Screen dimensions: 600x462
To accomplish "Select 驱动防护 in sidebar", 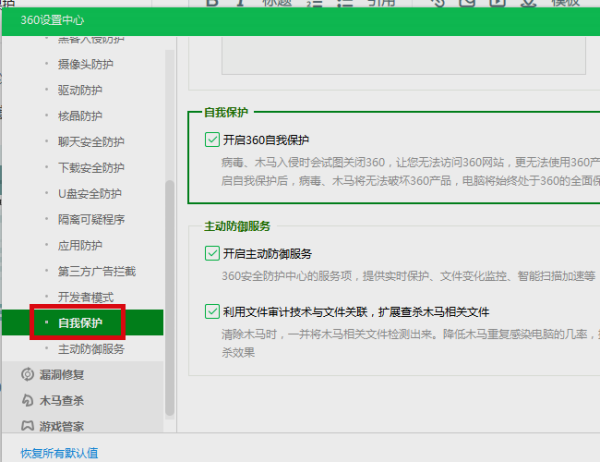I will pyautogui.click(x=80, y=90).
